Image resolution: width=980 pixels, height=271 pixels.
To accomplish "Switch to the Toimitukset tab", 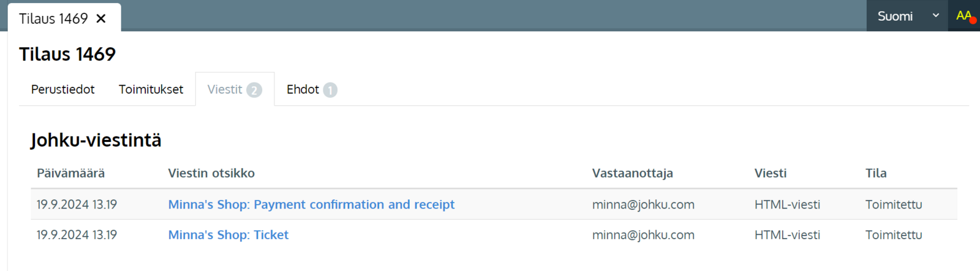I will pyautogui.click(x=151, y=89).
